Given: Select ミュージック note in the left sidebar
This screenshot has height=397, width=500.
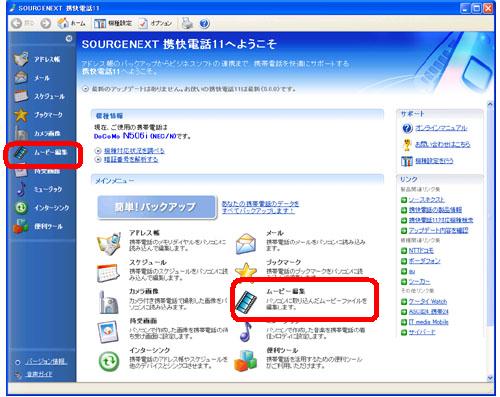Looking at the screenshot, I should [38, 189].
